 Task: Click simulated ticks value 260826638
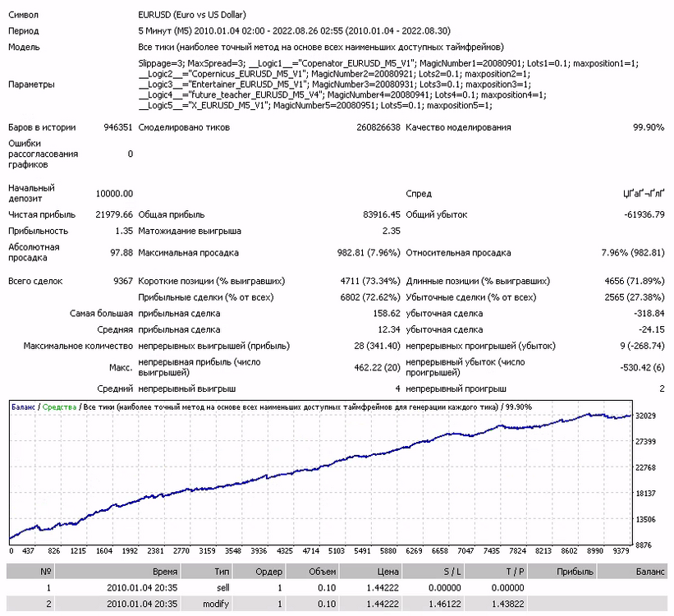click(x=378, y=127)
